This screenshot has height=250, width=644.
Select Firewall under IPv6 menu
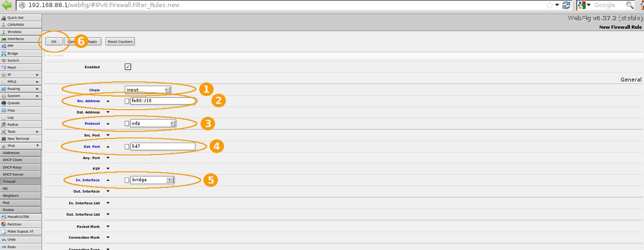click(x=21, y=181)
